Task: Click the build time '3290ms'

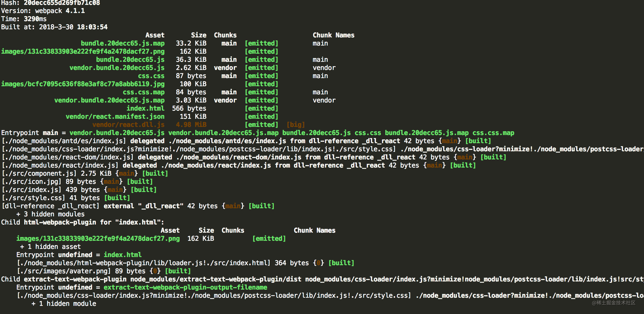Action: 35,19
